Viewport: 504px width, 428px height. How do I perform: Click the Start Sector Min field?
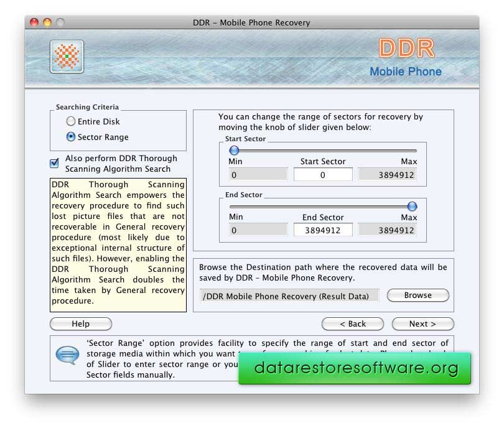[x=258, y=175]
